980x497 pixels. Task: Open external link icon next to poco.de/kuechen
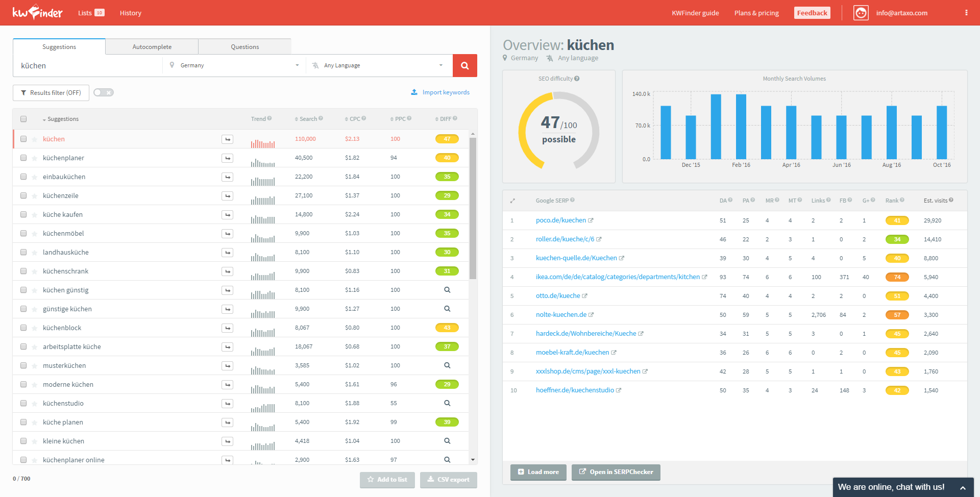[x=591, y=220]
